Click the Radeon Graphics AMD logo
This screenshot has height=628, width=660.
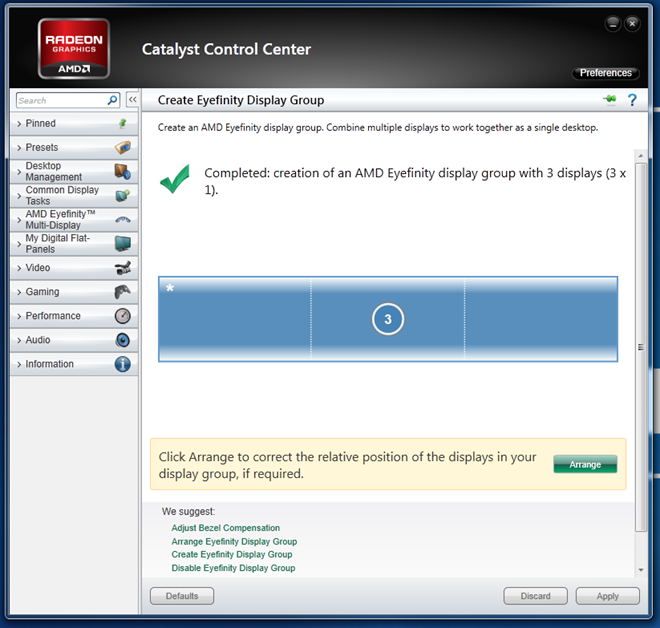pyautogui.click(x=74, y=48)
